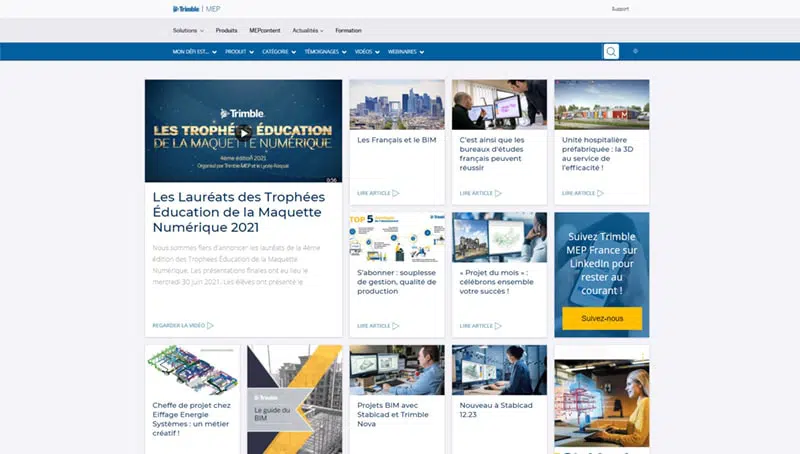The image size is (800, 454).
Task: Expand the Webinaires dropdown
Action: 406,52
